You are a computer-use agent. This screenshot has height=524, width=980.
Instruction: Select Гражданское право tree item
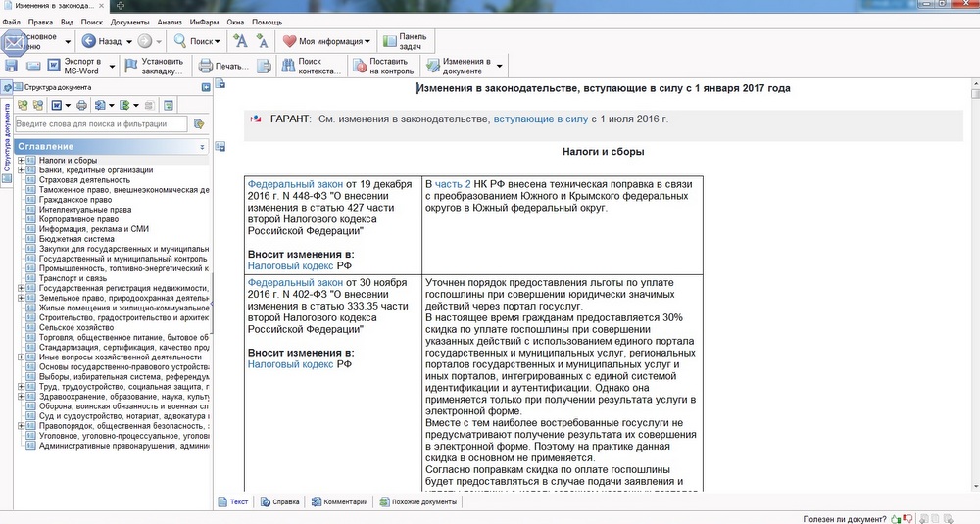(75, 199)
